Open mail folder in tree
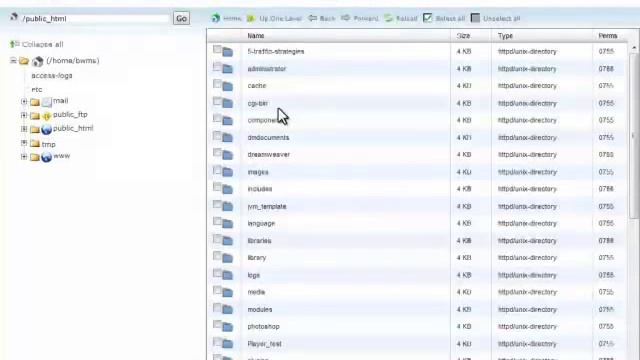Image resolution: width=640 pixels, height=360 pixels. pyautogui.click(x=60, y=101)
